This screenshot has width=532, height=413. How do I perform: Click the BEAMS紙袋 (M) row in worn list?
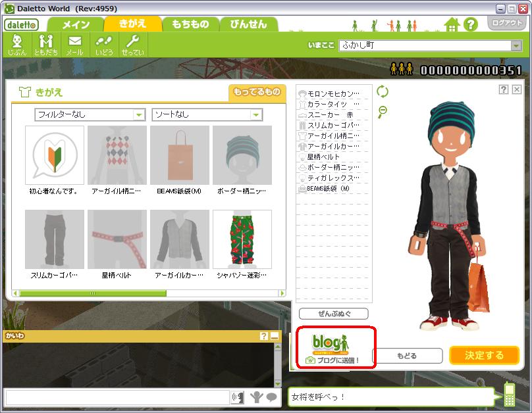(x=333, y=188)
